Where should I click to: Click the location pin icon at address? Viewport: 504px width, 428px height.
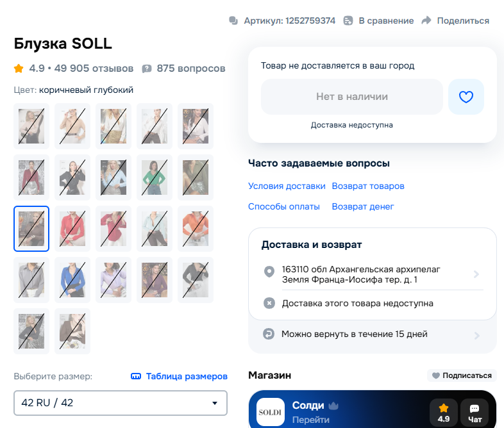[x=269, y=272]
